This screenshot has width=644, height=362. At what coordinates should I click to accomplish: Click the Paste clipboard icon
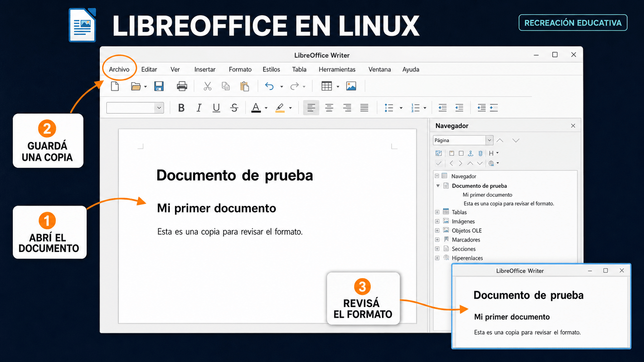[245, 86]
